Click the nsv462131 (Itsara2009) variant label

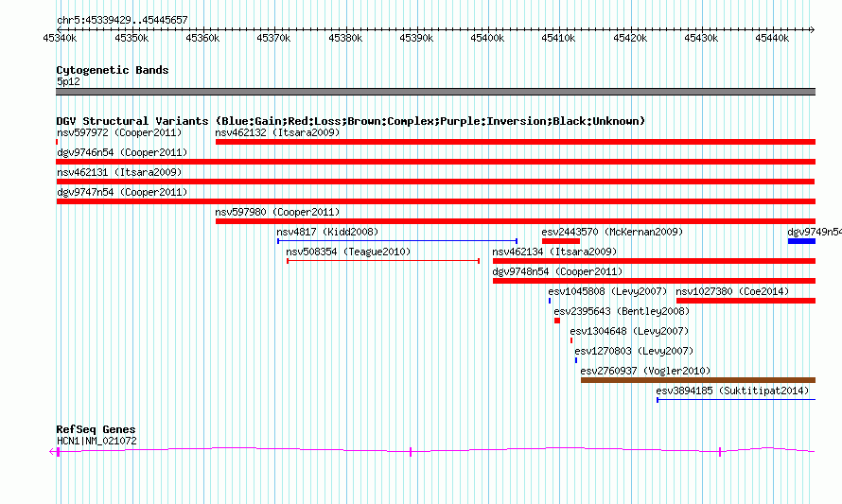click(119, 172)
